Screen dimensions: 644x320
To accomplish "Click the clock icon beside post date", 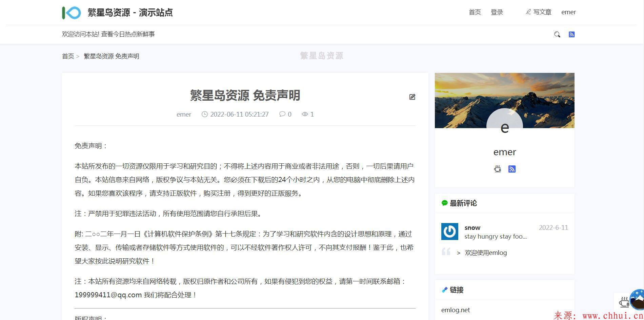I will click(x=205, y=114).
